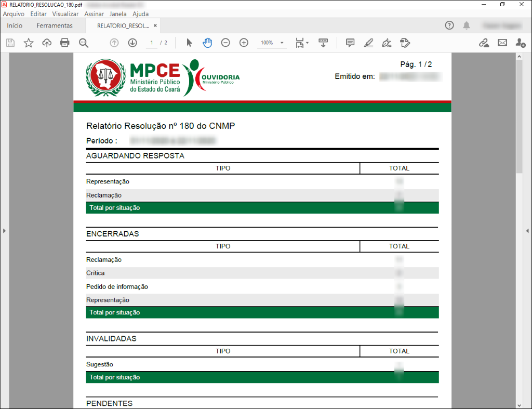The image size is (532, 409).
Task: Click the Ouvidoria logo in the header
Action: click(x=211, y=78)
